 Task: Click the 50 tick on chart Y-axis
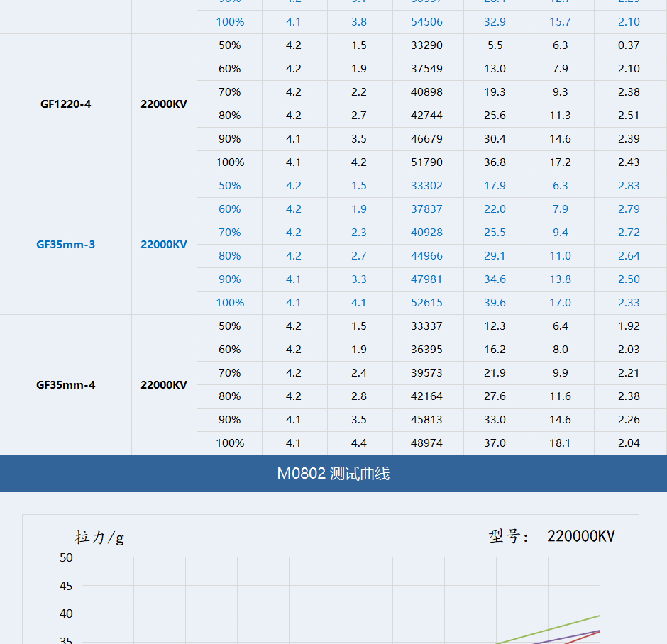[66, 557]
